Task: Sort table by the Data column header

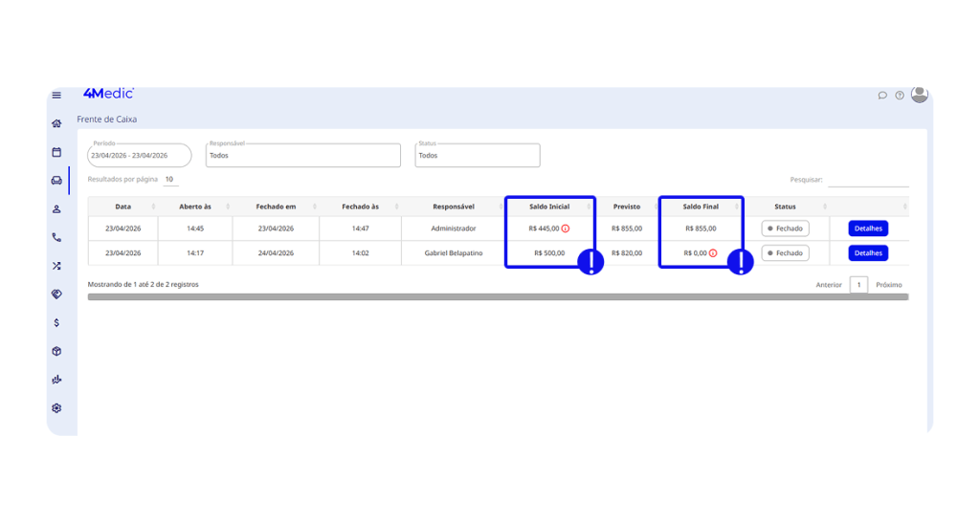Action: [123, 207]
